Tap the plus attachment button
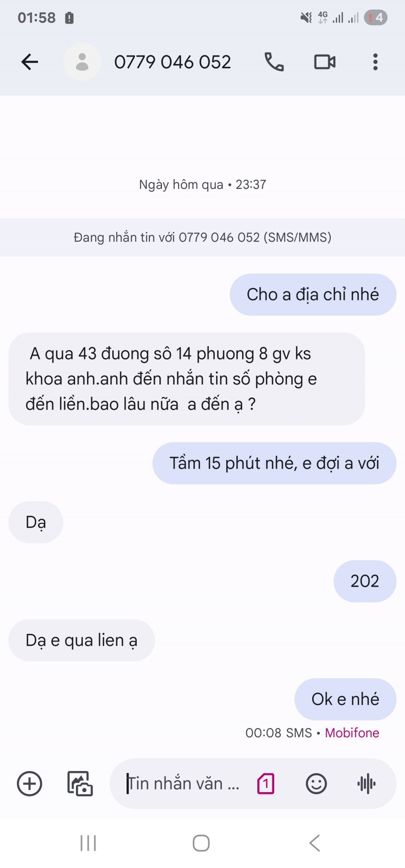The image size is (405, 868). click(30, 784)
